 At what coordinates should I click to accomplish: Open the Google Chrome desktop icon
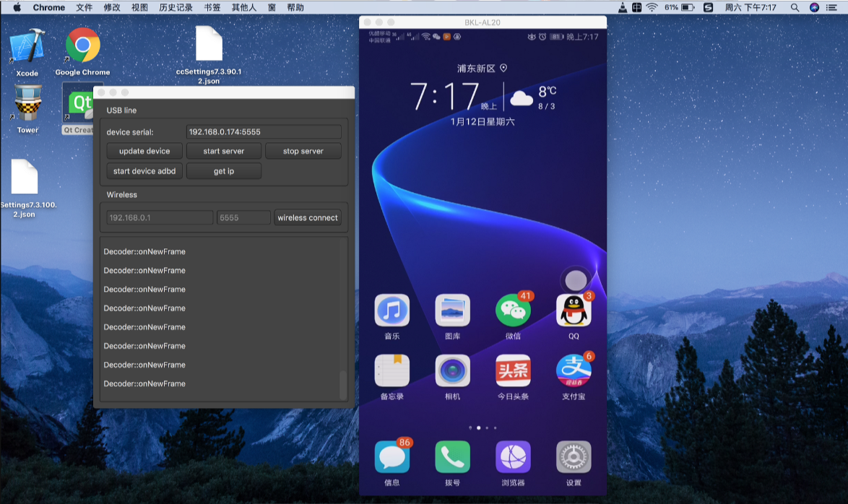(x=83, y=45)
